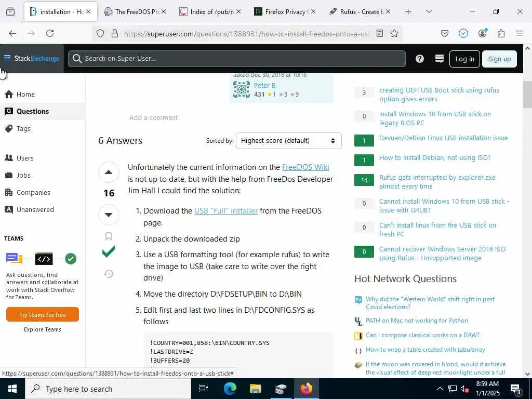The height and width of the screenshot is (399, 532).
Task: Open Extensions puzzle icon
Action: tap(501, 33)
